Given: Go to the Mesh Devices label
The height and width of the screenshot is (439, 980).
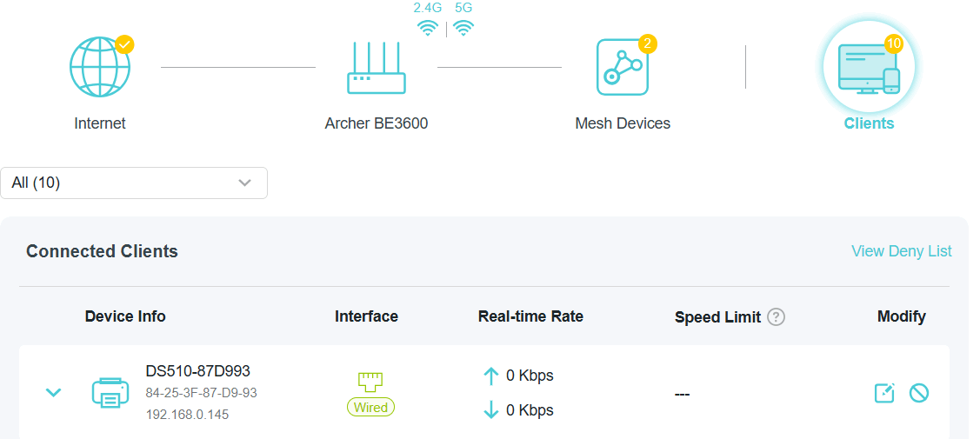Looking at the screenshot, I should [x=623, y=123].
